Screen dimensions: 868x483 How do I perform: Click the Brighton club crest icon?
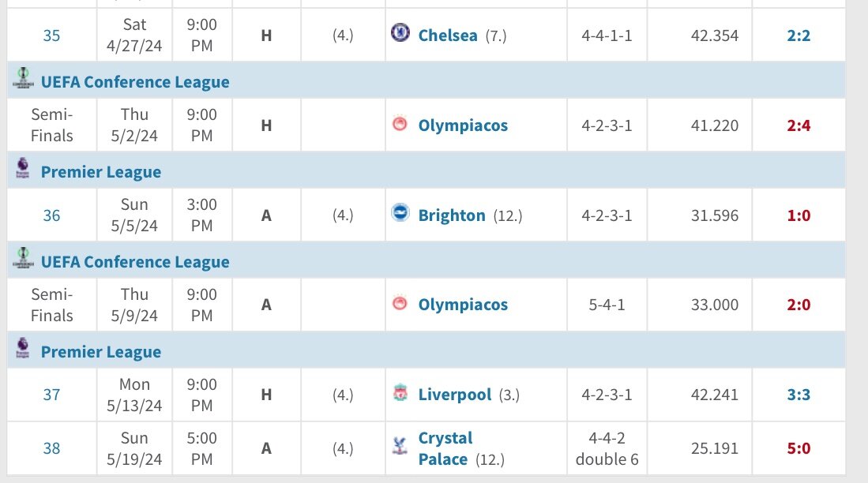400,212
